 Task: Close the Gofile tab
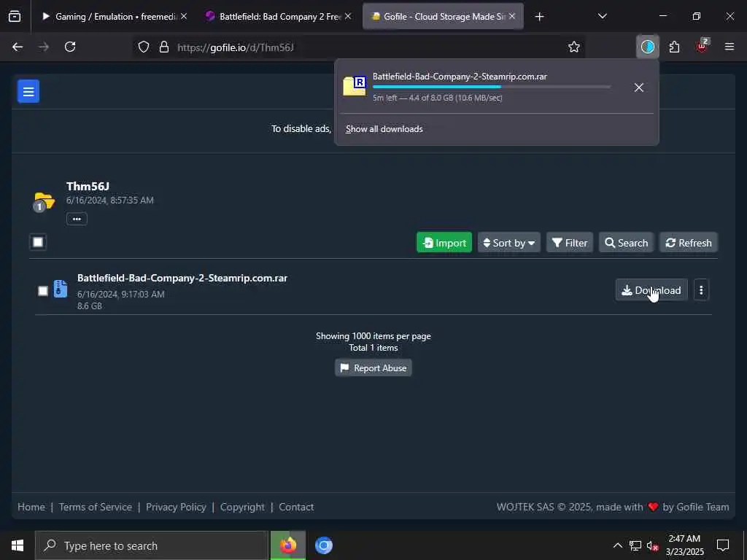pyautogui.click(x=512, y=16)
